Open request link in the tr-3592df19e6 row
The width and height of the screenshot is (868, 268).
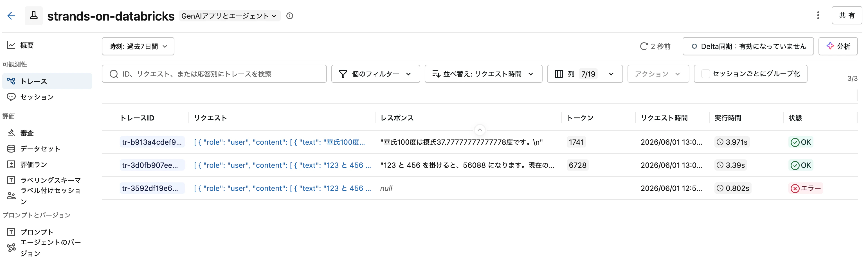tap(282, 188)
